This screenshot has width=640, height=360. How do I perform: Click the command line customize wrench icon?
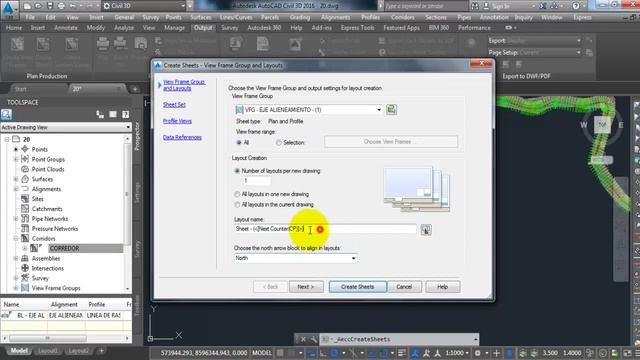tap(313, 339)
